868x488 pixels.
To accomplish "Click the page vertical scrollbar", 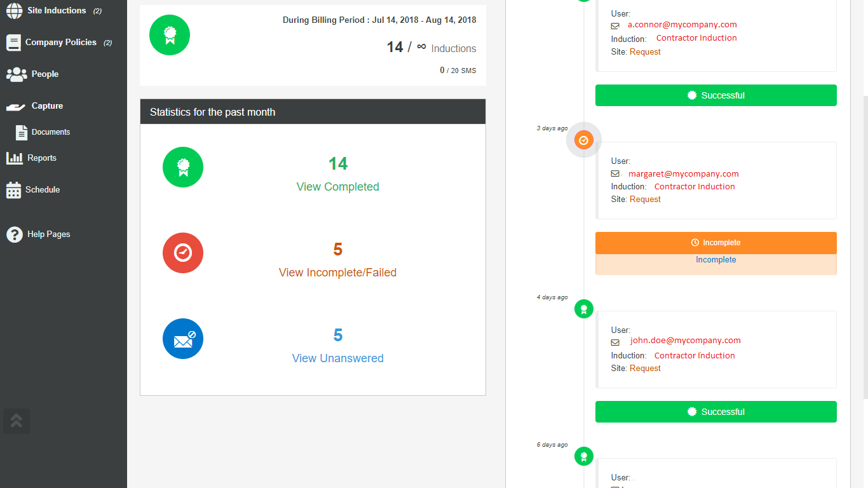I will tap(865, 248).
